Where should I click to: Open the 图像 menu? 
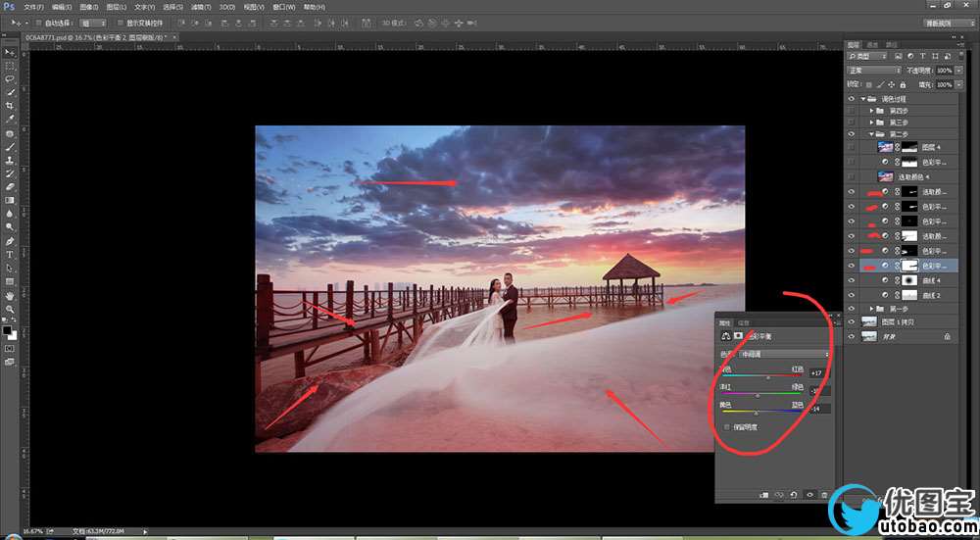click(x=89, y=7)
